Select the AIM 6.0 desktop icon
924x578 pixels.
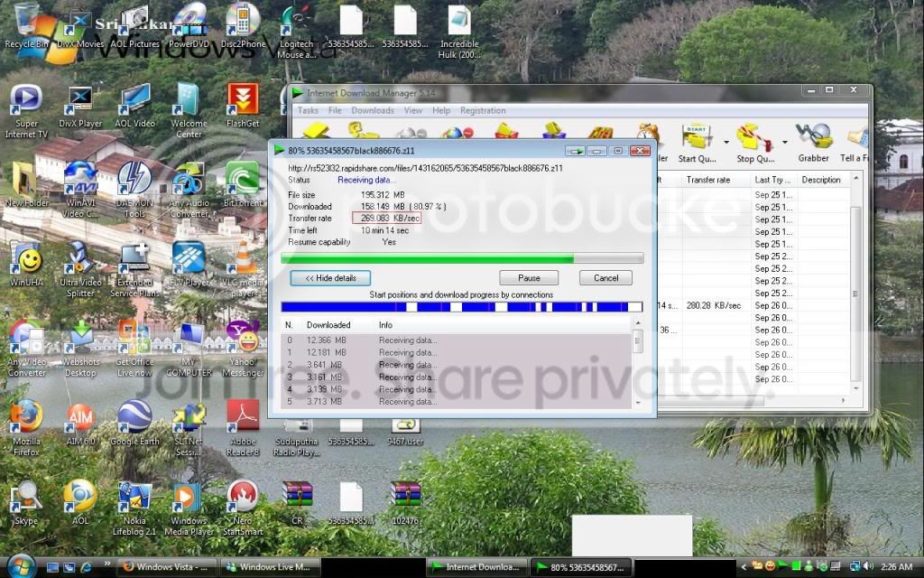[80, 424]
